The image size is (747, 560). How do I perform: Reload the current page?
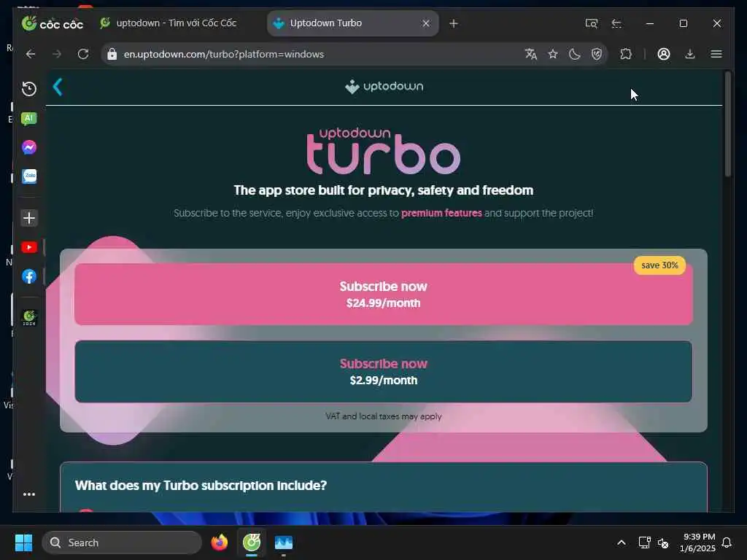click(83, 54)
